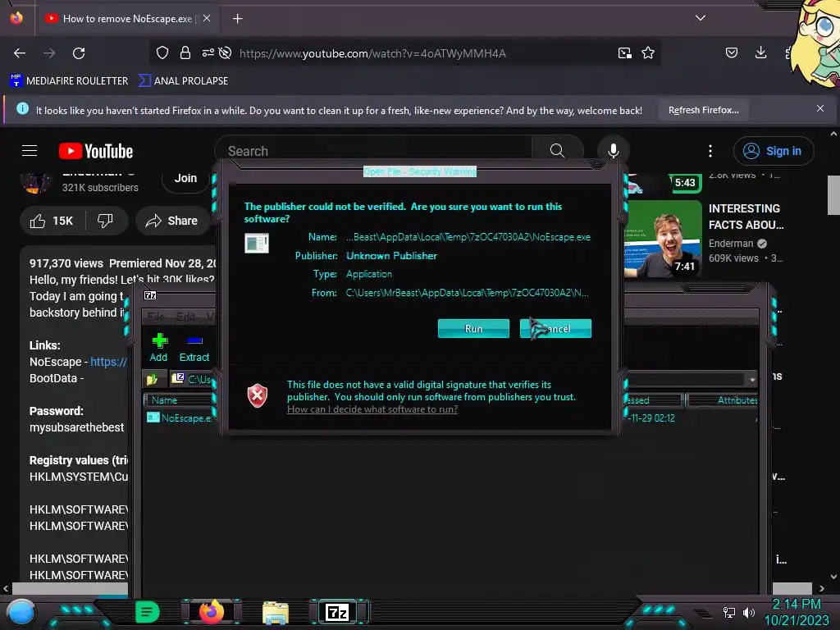Close the 'How to remove NoEscape.exe' tab

click(x=206, y=18)
